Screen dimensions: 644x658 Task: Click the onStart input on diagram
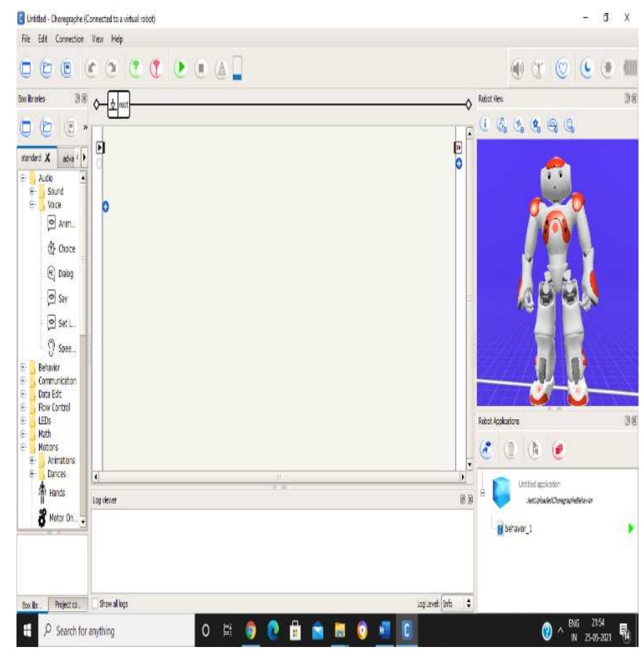coord(100,148)
